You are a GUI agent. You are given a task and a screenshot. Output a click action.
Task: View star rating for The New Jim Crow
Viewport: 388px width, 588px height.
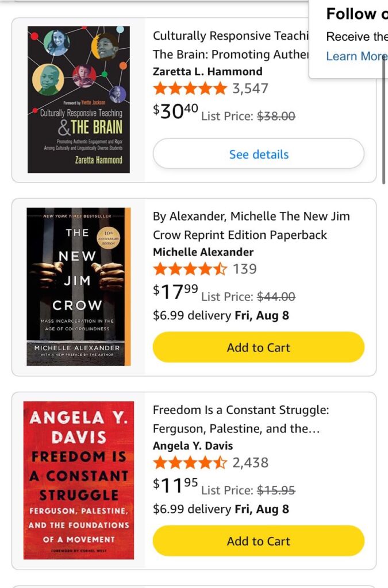click(x=190, y=269)
